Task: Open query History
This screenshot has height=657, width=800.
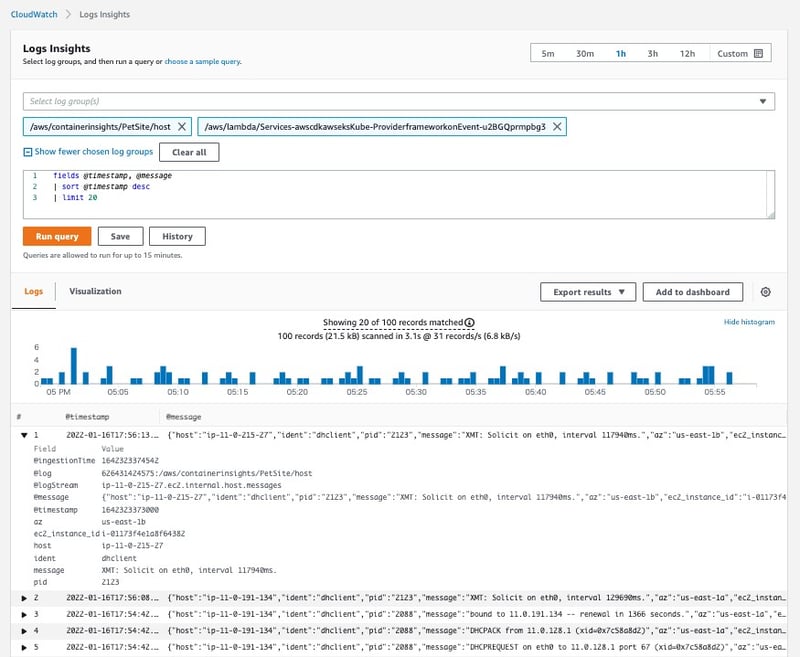Action: [x=177, y=236]
